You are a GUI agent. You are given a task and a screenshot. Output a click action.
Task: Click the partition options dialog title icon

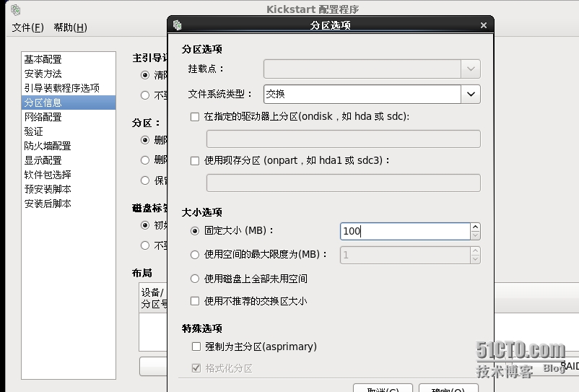[x=178, y=25]
